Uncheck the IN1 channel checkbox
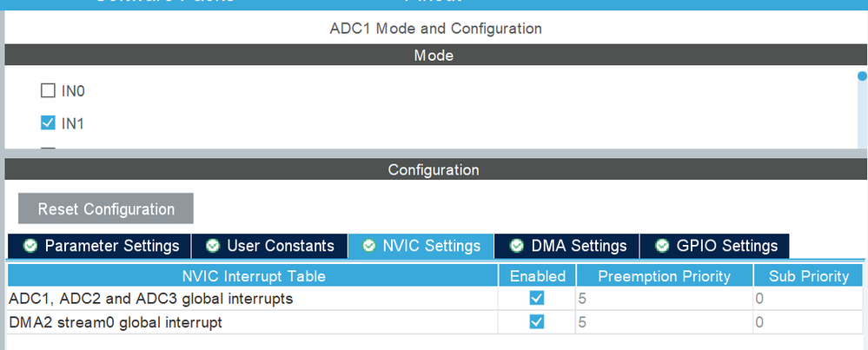868x350 pixels. [x=48, y=122]
